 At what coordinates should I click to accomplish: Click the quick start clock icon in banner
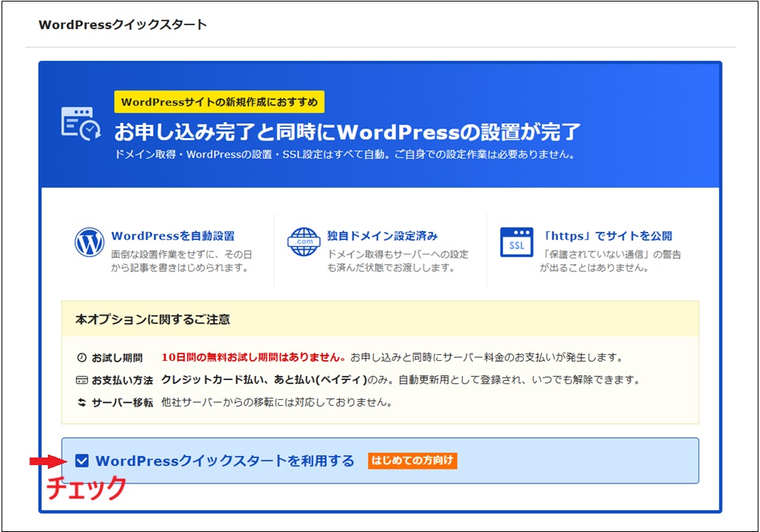[81, 124]
